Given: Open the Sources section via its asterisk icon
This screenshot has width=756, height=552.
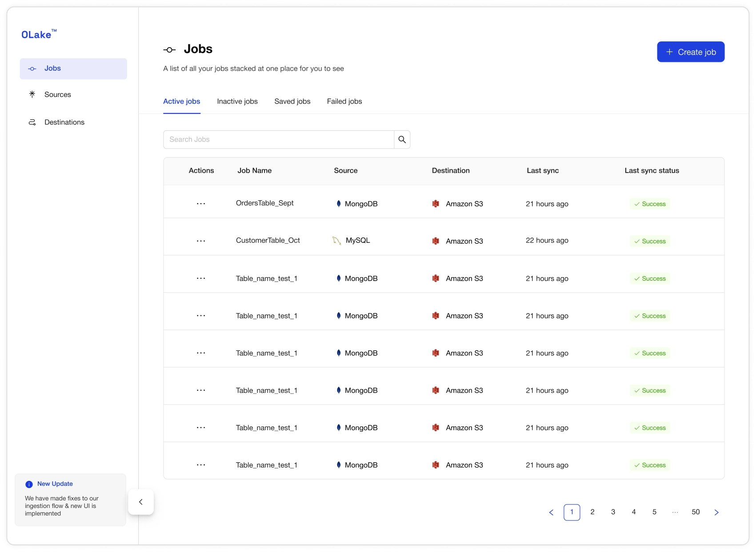Looking at the screenshot, I should click(32, 94).
